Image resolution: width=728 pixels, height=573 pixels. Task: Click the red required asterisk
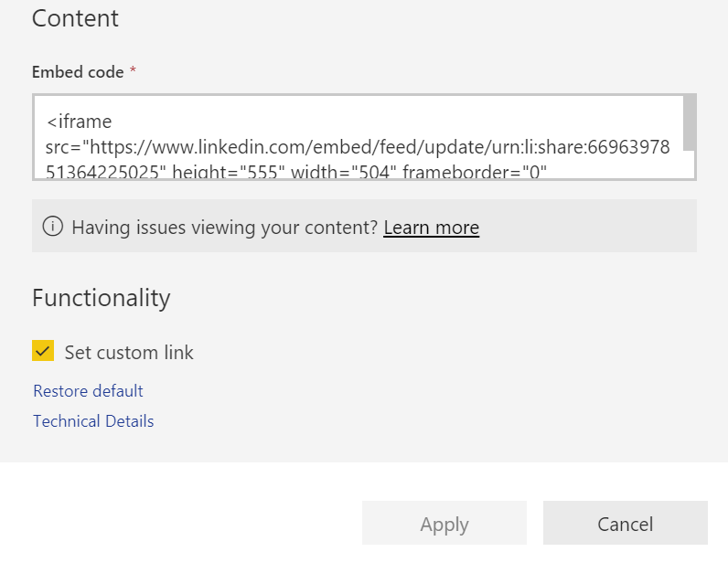pyautogui.click(x=133, y=71)
